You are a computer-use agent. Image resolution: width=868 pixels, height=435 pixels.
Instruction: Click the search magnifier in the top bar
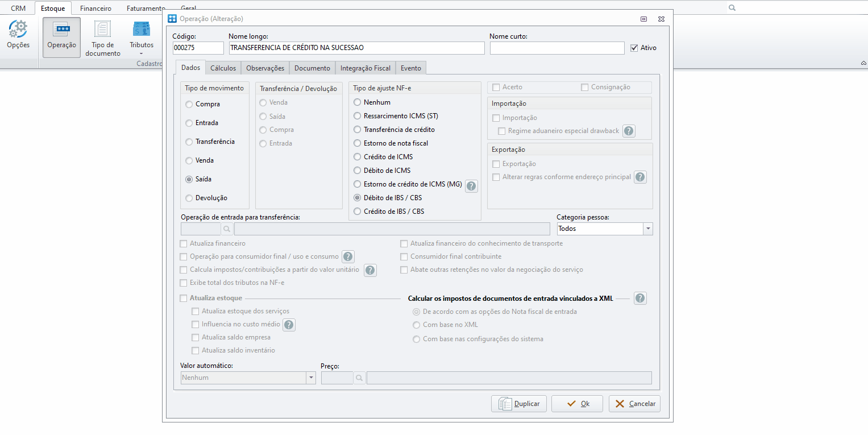pos(732,8)
